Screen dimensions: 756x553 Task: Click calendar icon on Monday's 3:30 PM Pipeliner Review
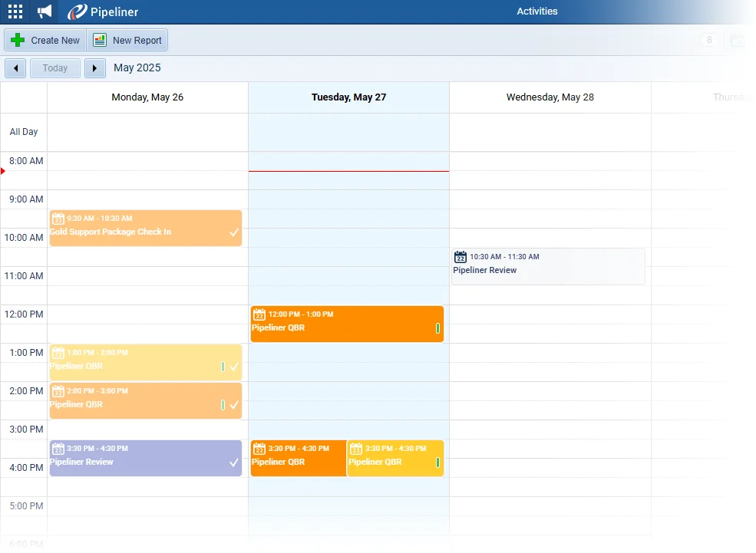(x=58, y=449)
